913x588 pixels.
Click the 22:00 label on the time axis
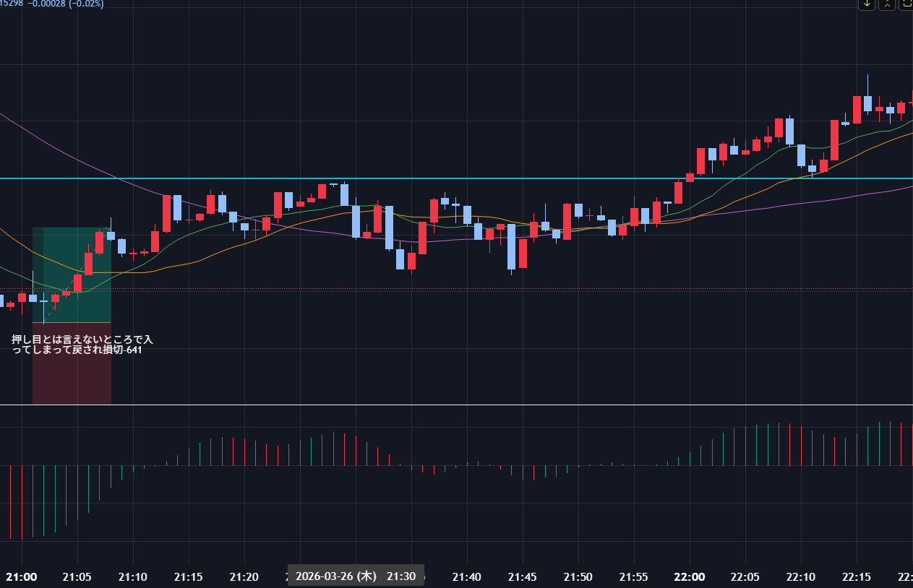pos(689,577)
